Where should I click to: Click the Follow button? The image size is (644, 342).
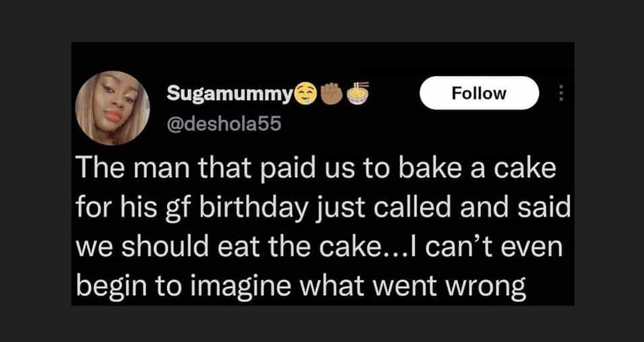click(x=479, y=93)
